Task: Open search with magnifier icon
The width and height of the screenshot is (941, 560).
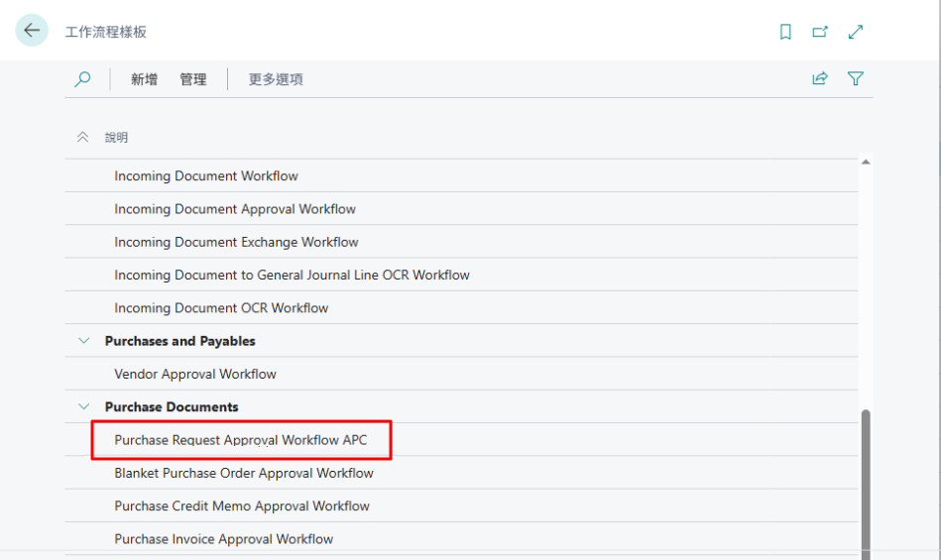Action: (x=82, y=79)
